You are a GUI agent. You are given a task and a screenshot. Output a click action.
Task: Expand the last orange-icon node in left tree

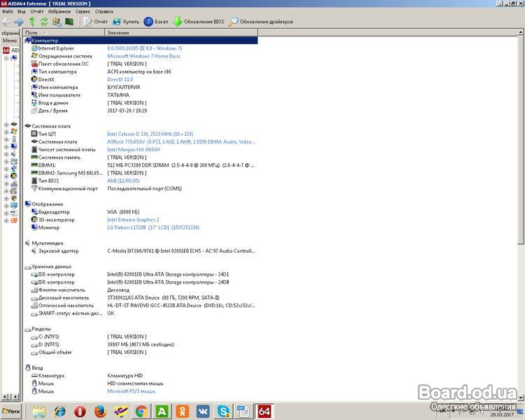(6, 220)
